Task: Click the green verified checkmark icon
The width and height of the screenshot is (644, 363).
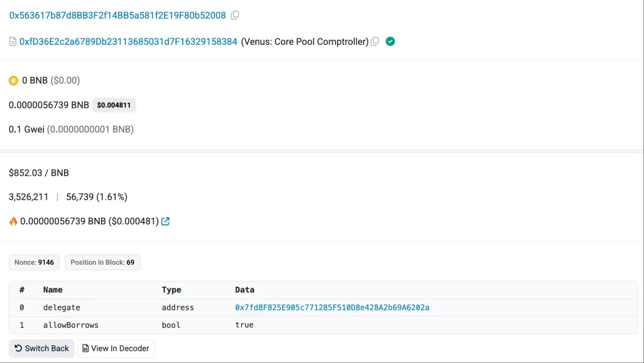Action: click(x=390, y=41)
